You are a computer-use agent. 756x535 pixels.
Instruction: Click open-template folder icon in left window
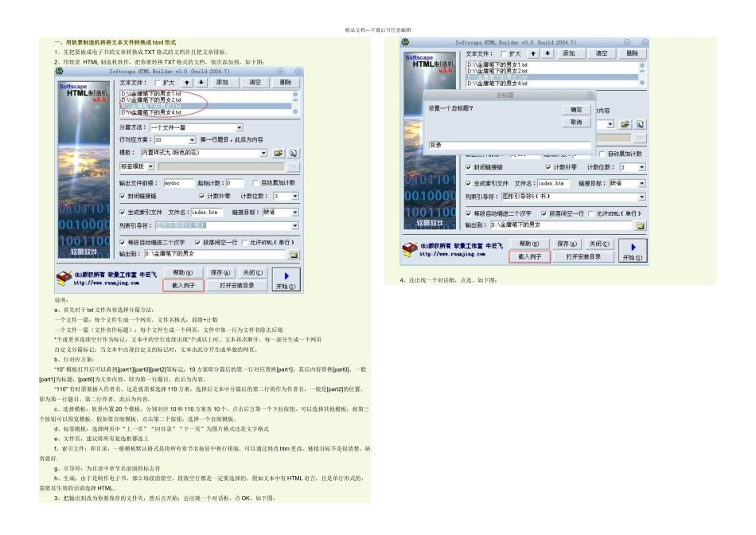[279, 153]
